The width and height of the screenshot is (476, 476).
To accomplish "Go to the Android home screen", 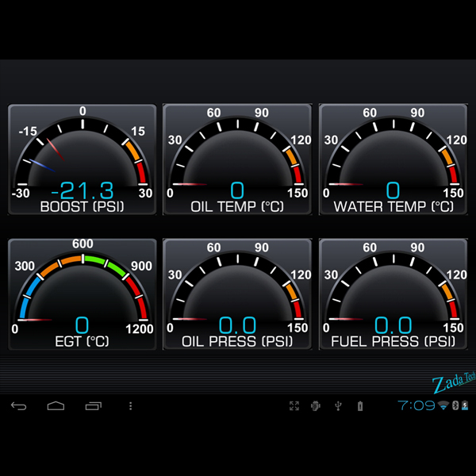I will tap(56, 406).
